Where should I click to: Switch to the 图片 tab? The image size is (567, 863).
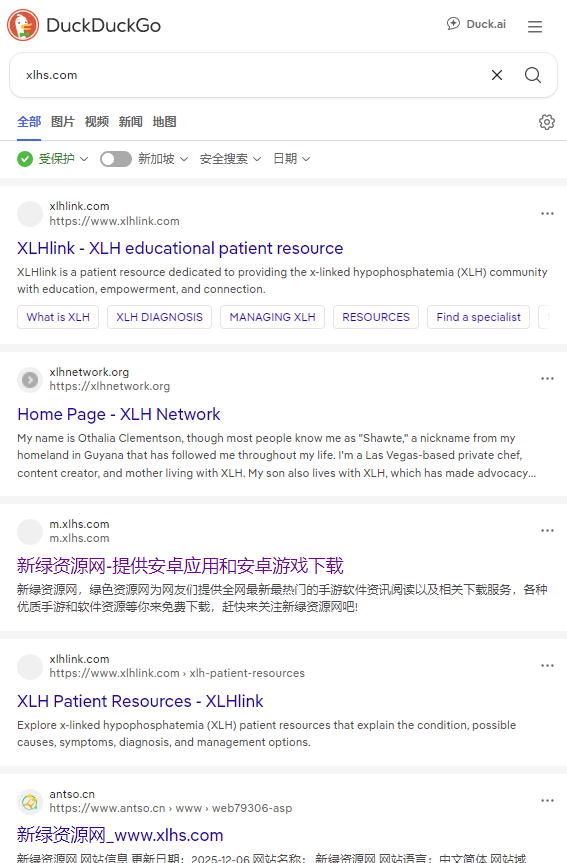click(63, 122)
